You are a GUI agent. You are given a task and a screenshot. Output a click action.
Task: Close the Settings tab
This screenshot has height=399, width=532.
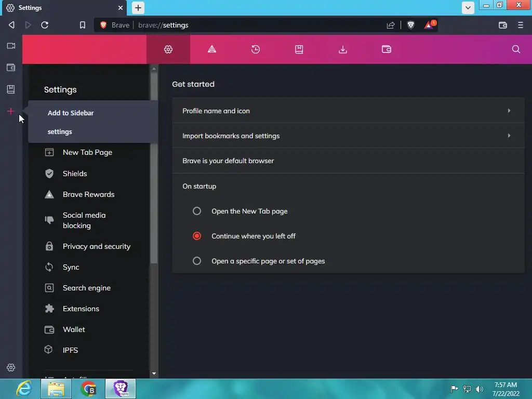click(121, 8)
